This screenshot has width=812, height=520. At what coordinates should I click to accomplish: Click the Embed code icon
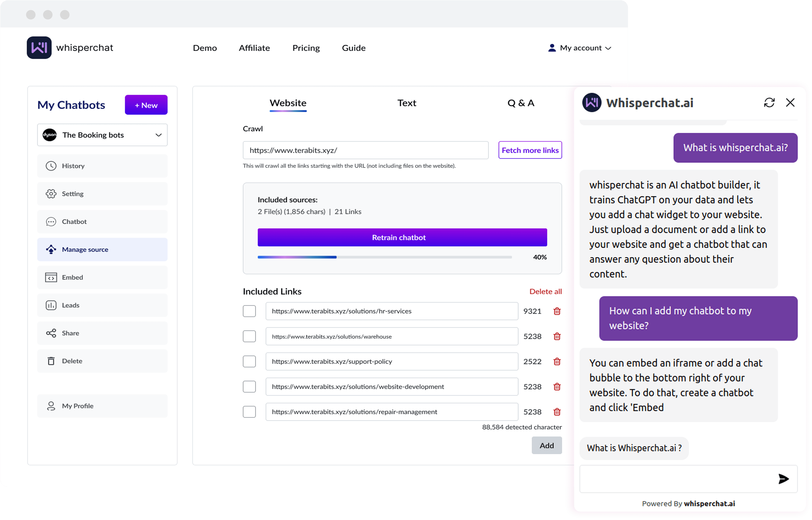[51, 277]
